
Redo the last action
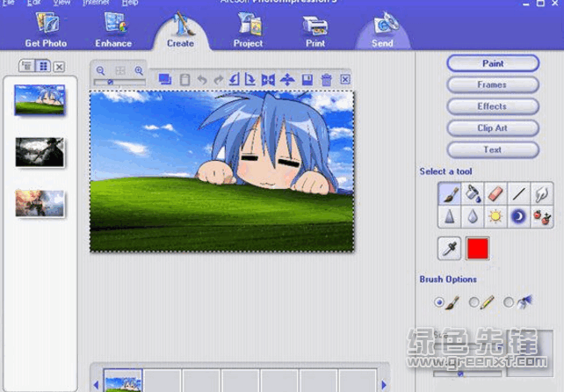click(x=219, y=80)
